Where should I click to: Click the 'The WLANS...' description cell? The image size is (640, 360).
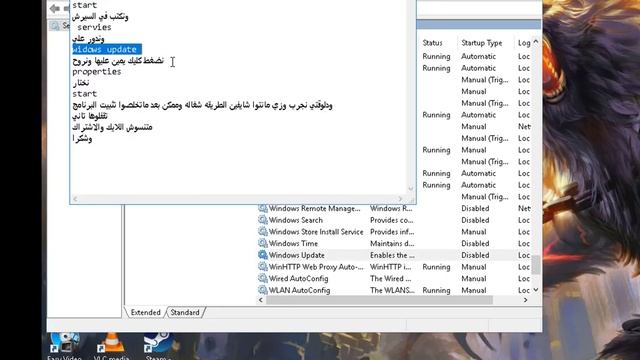392,290
